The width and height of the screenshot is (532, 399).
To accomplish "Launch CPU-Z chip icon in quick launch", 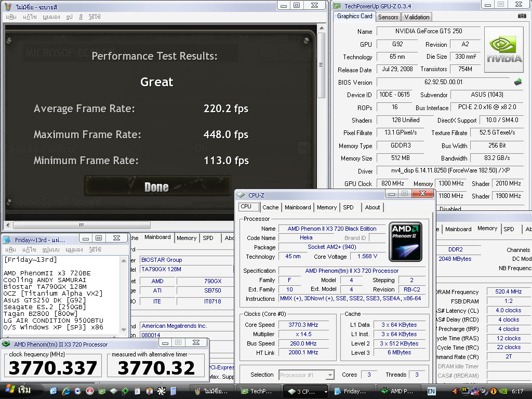I will click(113, 391).
